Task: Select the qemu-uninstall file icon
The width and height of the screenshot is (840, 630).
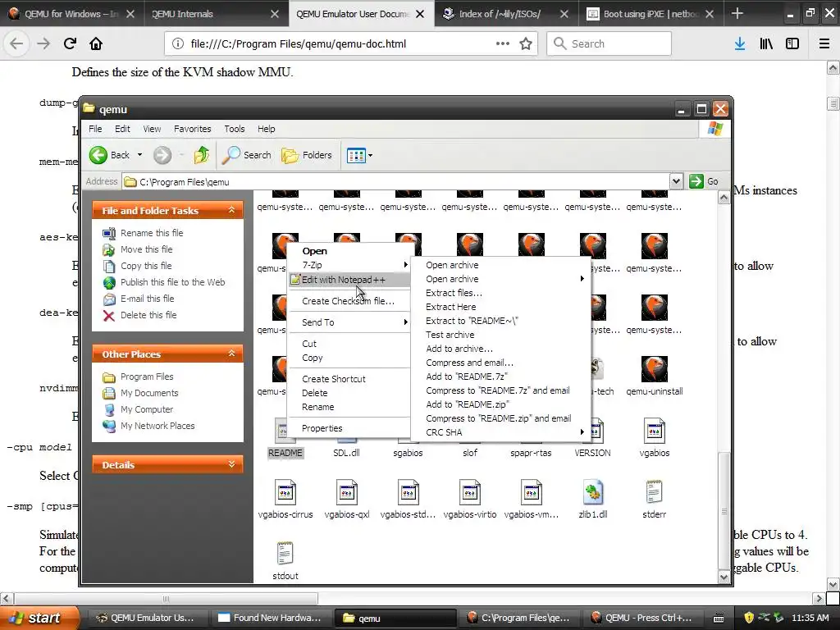Action: (x=654, y=369)
